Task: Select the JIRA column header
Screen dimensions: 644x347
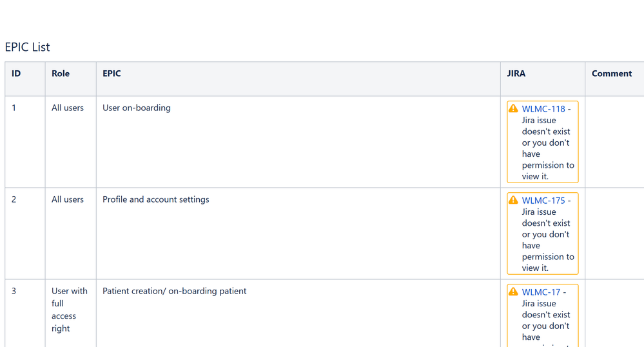Action: coord(543,79)
